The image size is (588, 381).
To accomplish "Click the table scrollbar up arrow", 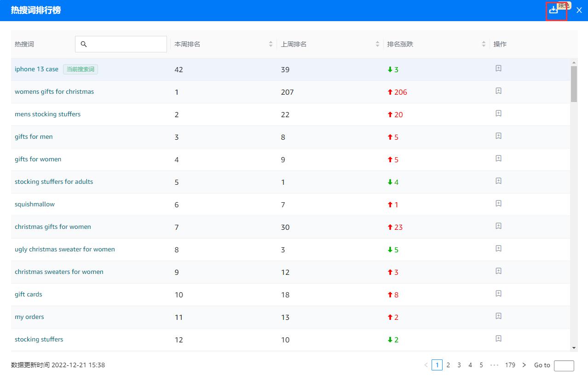I will (574, 63).
